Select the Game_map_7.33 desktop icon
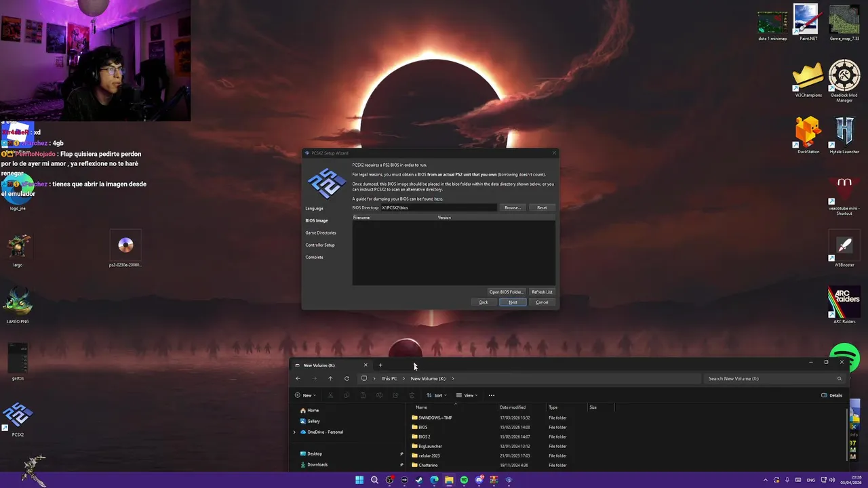Screen dimensions: 868x488 coord(844,23)
